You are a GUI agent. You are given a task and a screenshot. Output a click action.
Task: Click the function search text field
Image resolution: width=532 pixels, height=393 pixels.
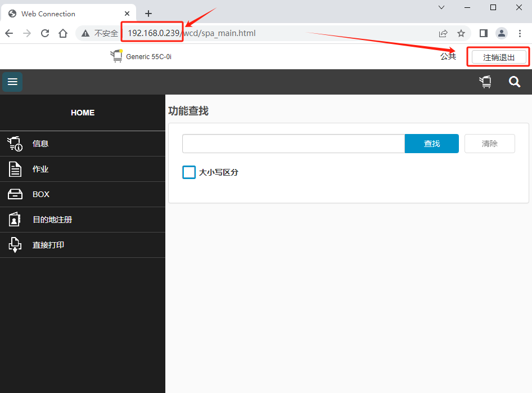(293, 144)
